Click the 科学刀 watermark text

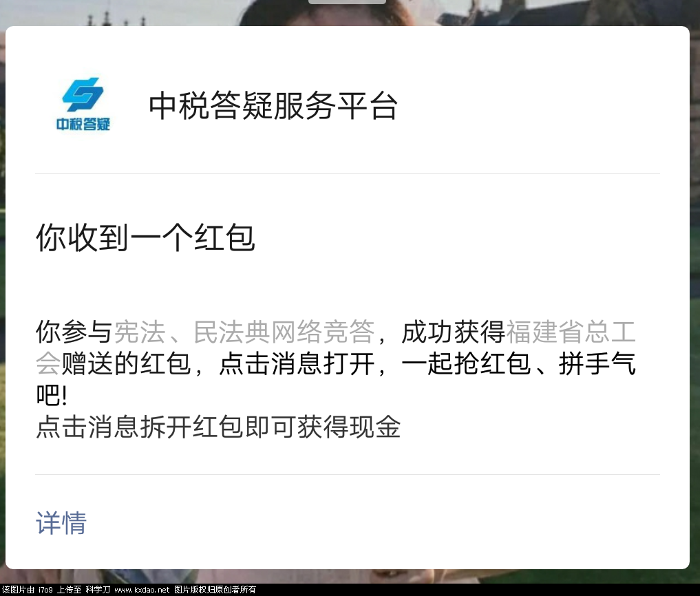pyautogui.click(x=98, y=590)
